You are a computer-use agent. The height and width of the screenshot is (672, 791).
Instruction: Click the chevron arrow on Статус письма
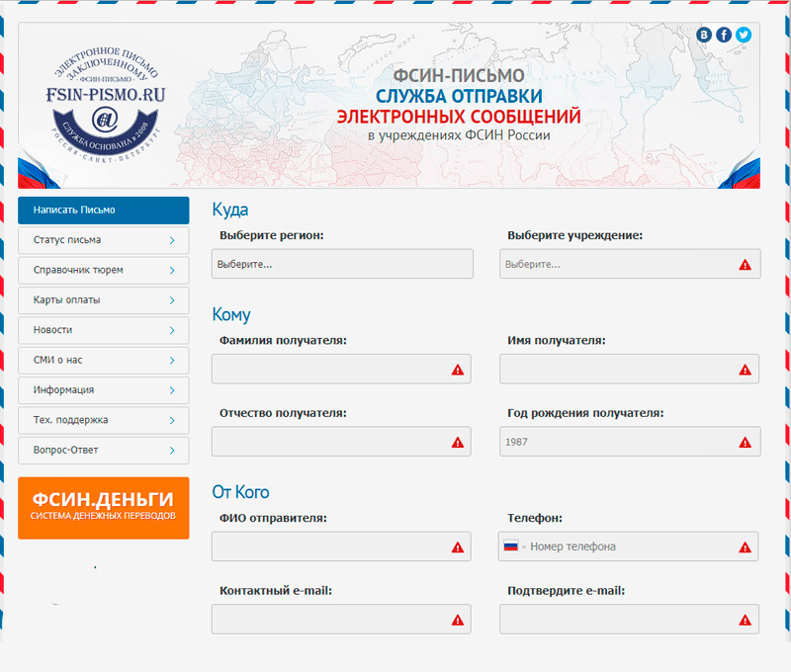172,240
